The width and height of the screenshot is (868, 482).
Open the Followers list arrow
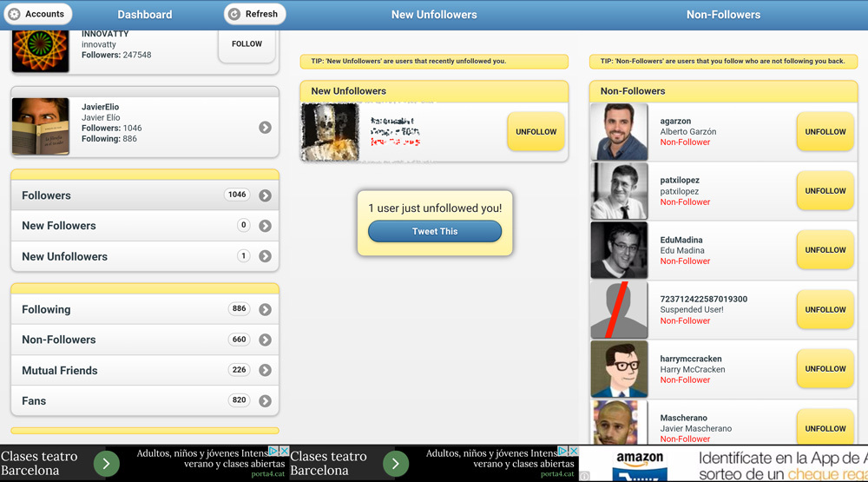(265, 195)
